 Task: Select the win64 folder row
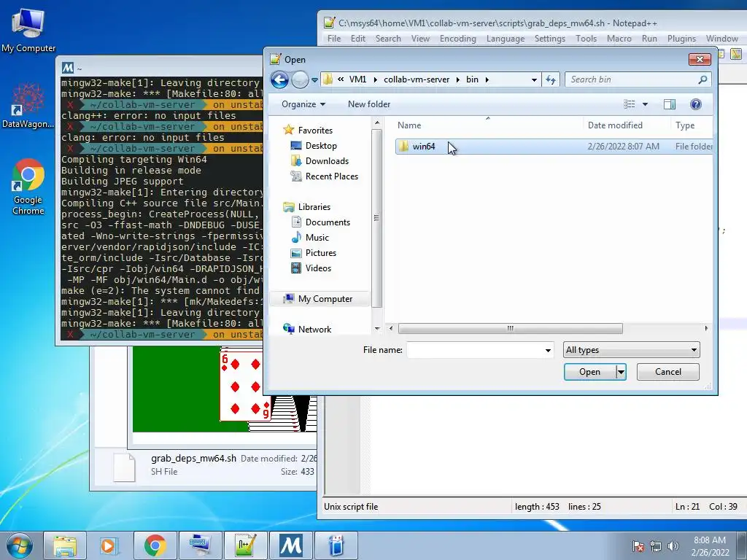554,146
